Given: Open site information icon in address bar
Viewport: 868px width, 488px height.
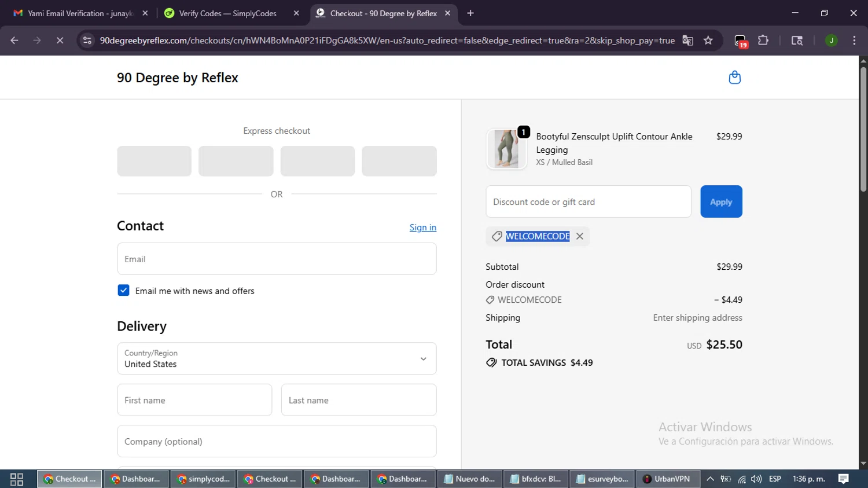Looking at the screenshot, I should [x=87, y=41].
